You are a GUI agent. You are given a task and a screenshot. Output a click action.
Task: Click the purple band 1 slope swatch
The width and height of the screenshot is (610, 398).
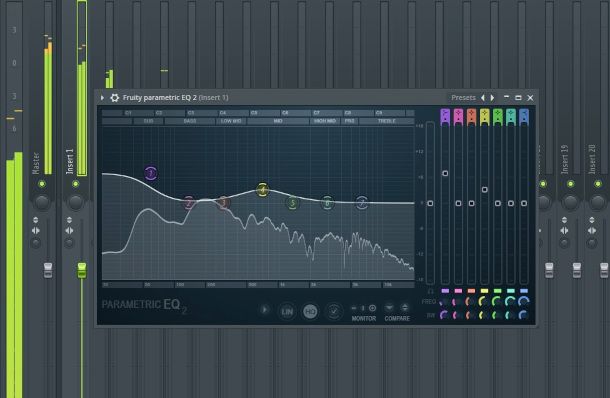(x=445, y=291)
